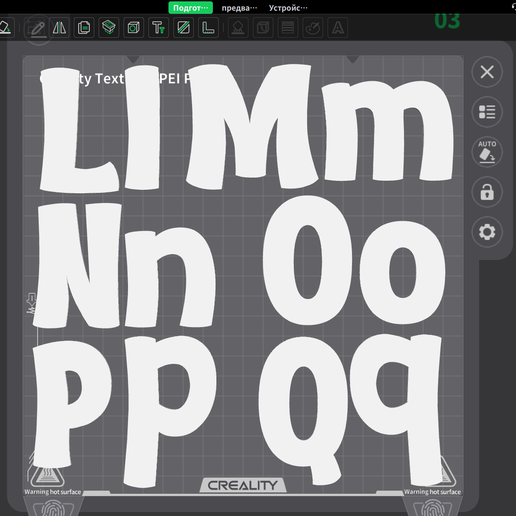Viewport: 516px width, 516px height.
Task: Click the diagonal-slash cut tool icon
Action: pyautogui.click(x=183, y=28)
